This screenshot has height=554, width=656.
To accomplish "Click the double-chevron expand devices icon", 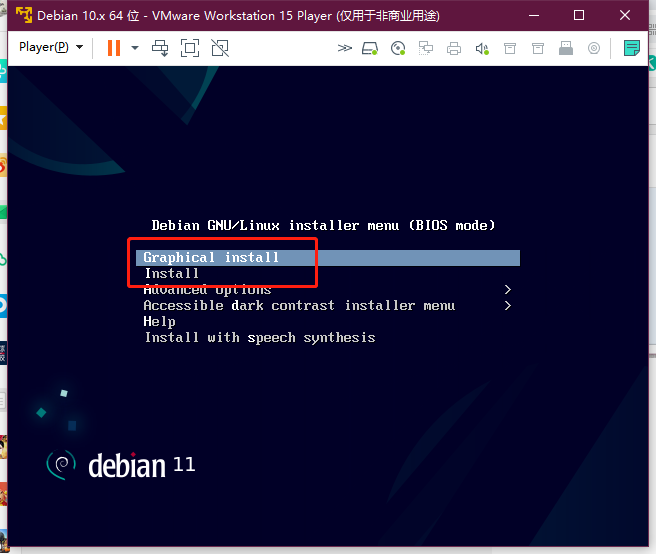I will pos(345,48).
